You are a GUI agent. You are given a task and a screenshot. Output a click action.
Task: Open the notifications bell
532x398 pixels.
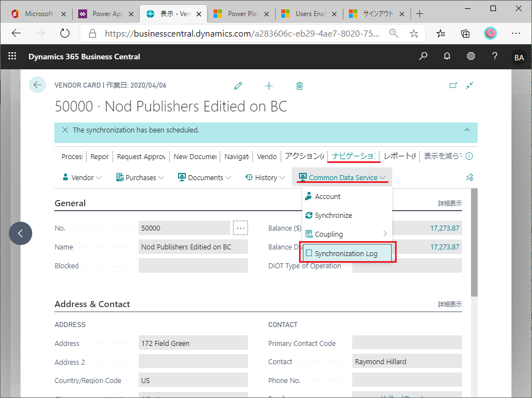[447, 56]
